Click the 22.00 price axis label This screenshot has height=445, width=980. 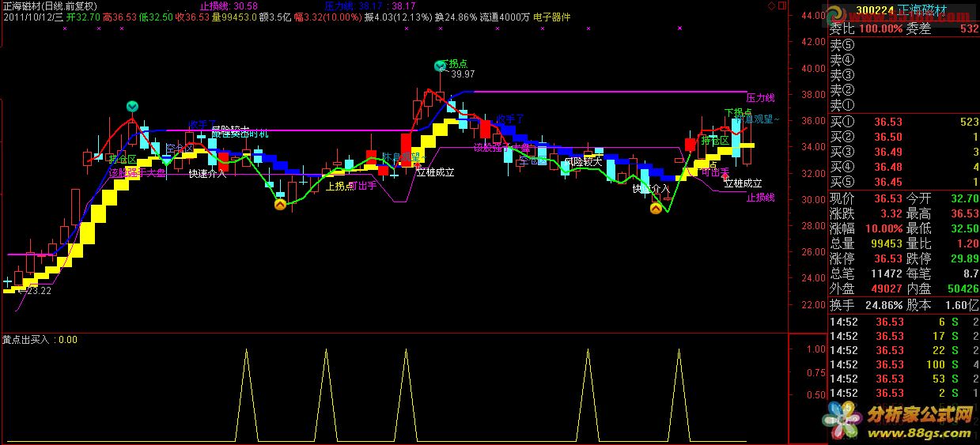click(813, 304)
